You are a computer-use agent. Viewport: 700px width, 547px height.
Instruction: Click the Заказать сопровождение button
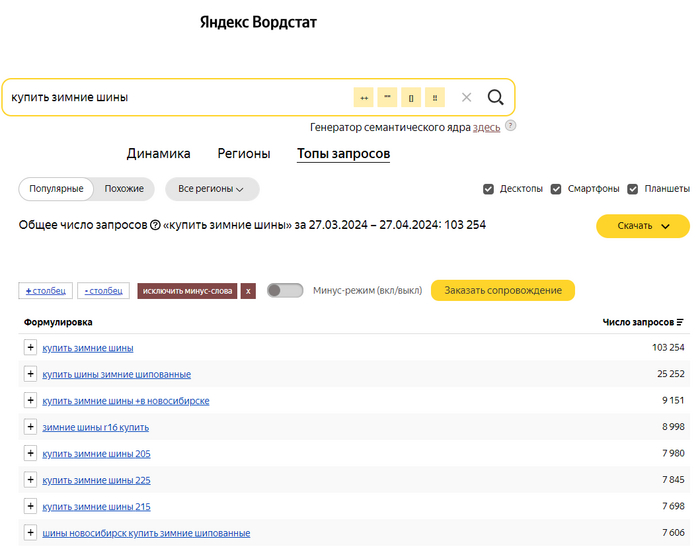tap(502, 291)
